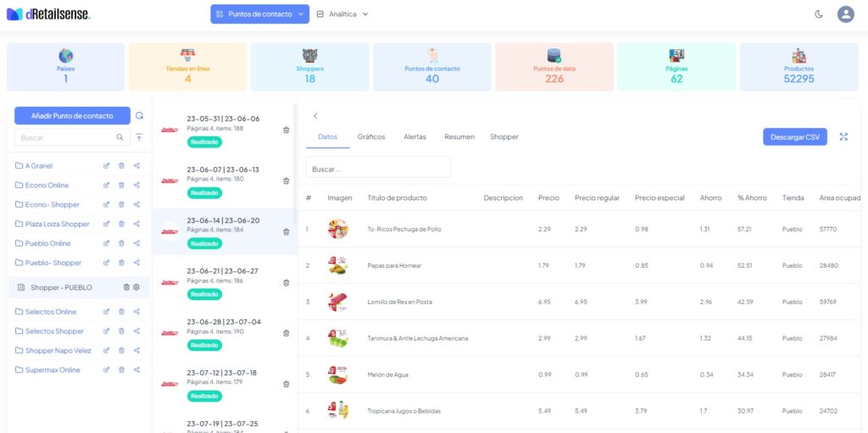The width and height of the screenshot is (868, 433).
Task: Delete the Econo Online folder
Action: click(x=121, y=185)
